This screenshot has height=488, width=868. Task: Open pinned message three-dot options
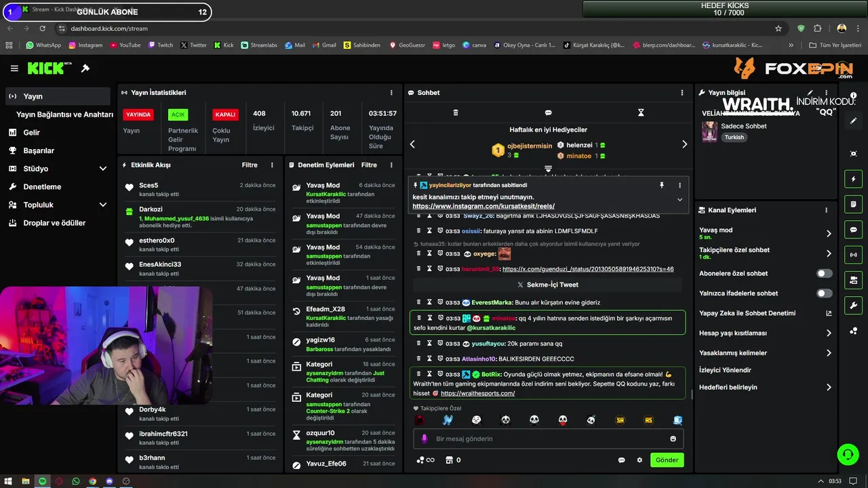(x=679, y=185)
